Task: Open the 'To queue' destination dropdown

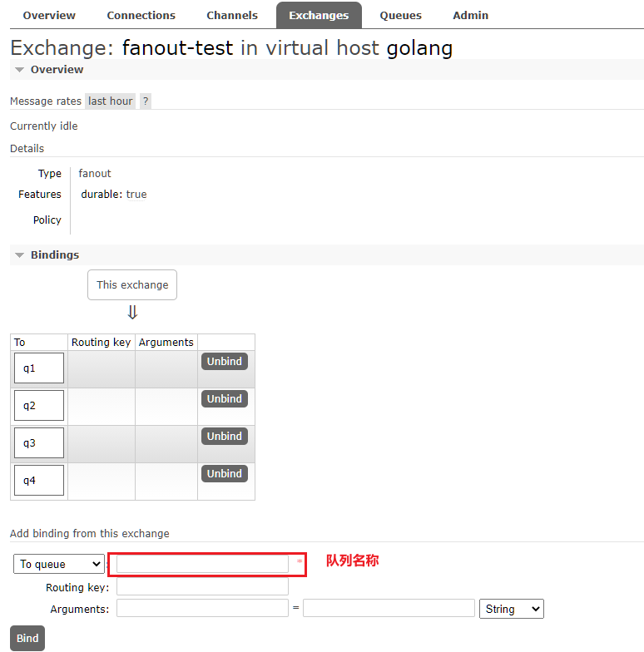Action: click(x=58, y=564)
